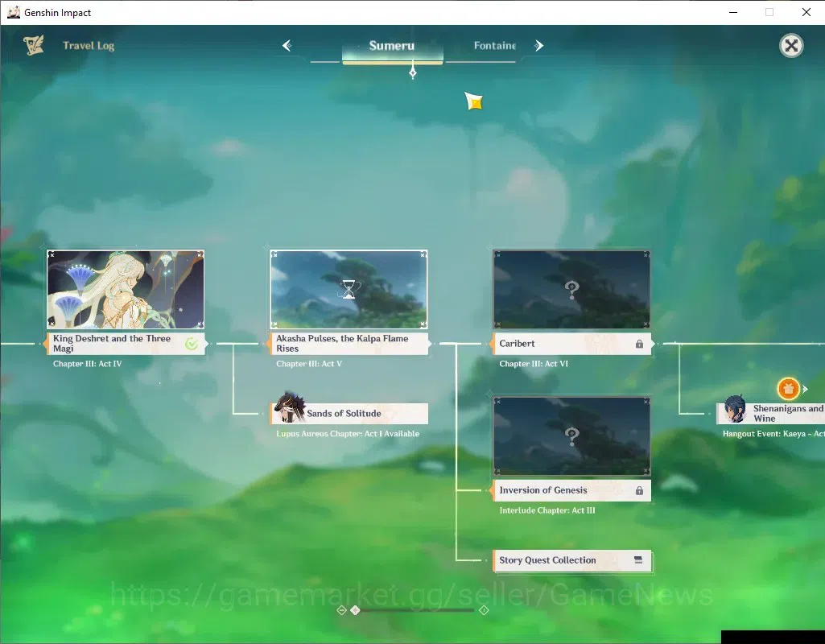Viewport: 825px width, 644px height.
Task: Click Kaeya's portrait on hangout event
Action: (735, 409)
